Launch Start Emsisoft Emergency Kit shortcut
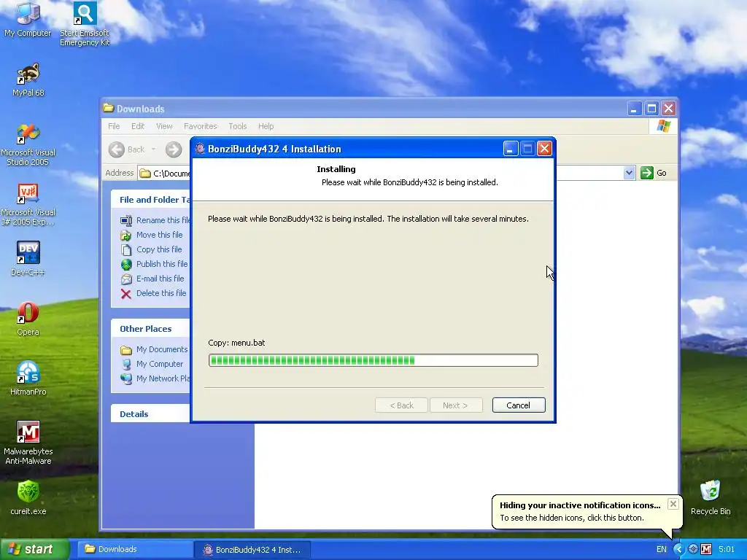This screenshot has width=747, height=560. (85, 23)
